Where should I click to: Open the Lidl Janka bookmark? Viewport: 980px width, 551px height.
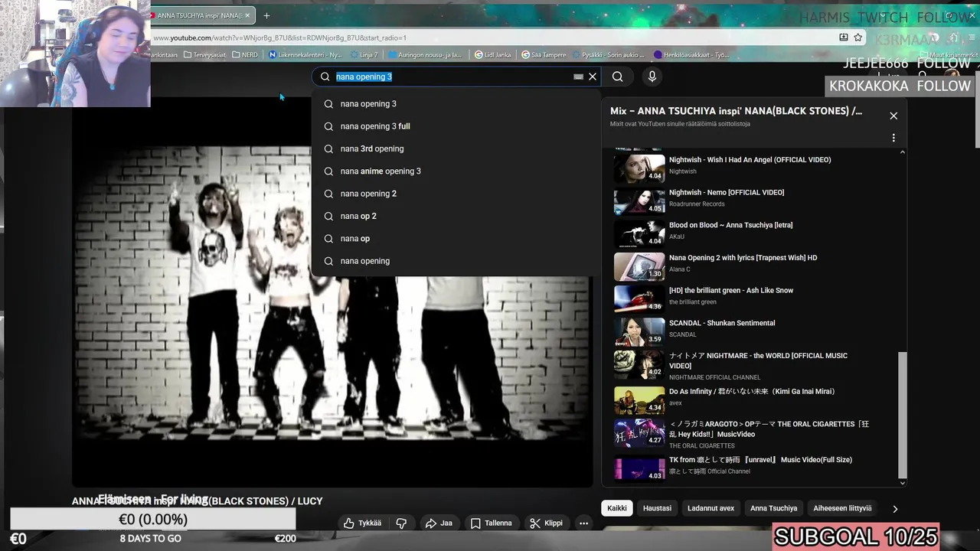tap(492, 55)
